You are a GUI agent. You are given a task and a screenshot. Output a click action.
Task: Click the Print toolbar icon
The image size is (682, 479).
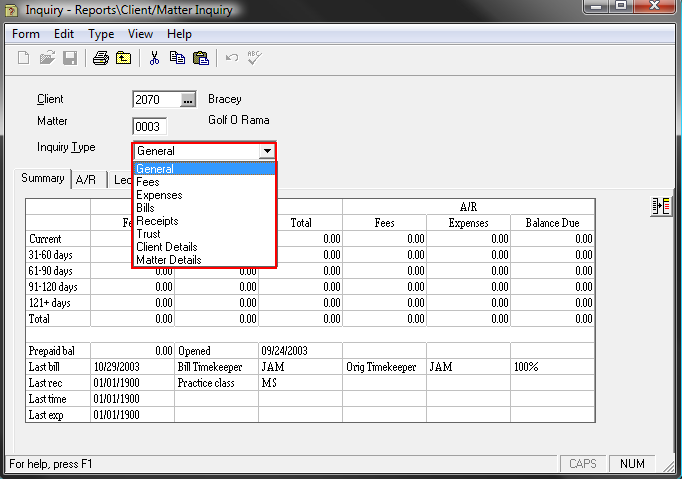click(100, 58)
